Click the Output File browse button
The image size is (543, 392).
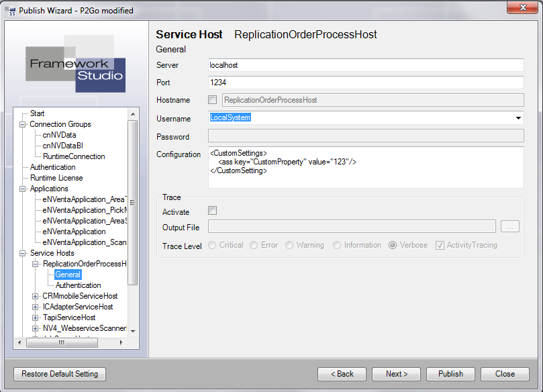coord(510,227)
